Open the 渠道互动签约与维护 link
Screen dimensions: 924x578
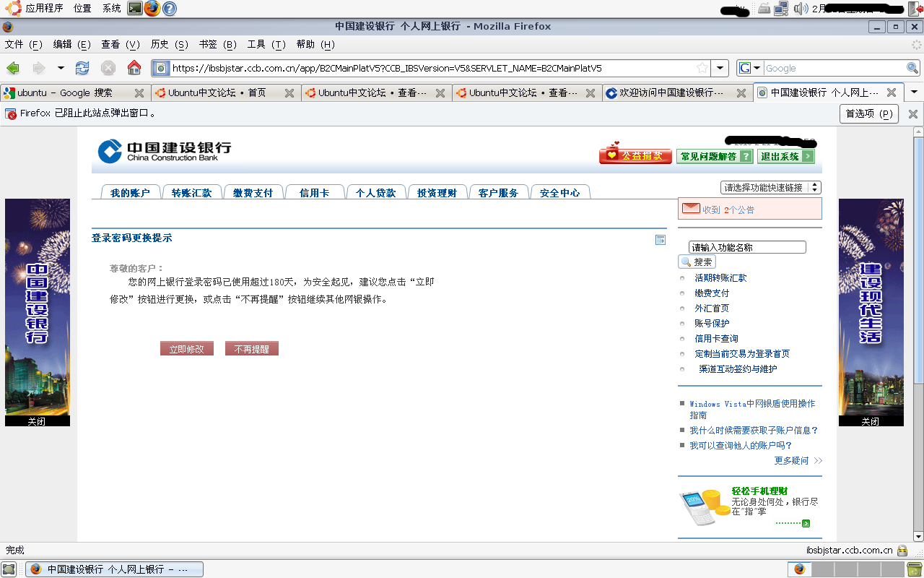(x=738, y=369)
